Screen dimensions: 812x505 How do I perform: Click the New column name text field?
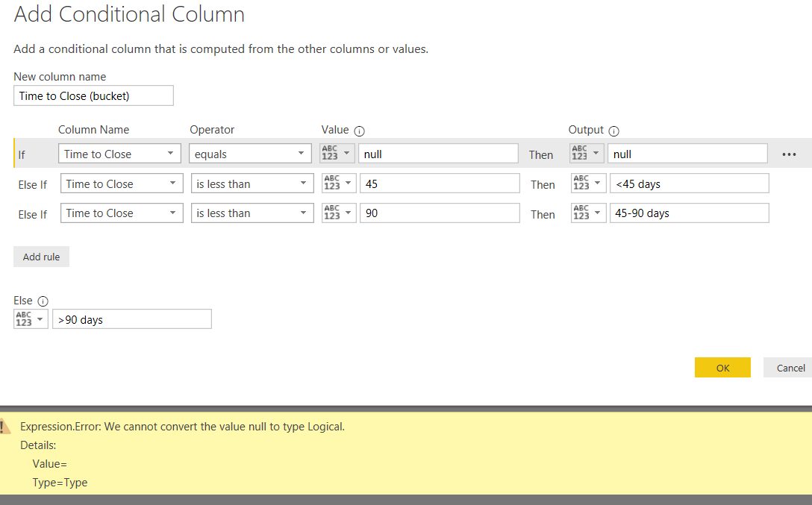[x=93, y=95]
